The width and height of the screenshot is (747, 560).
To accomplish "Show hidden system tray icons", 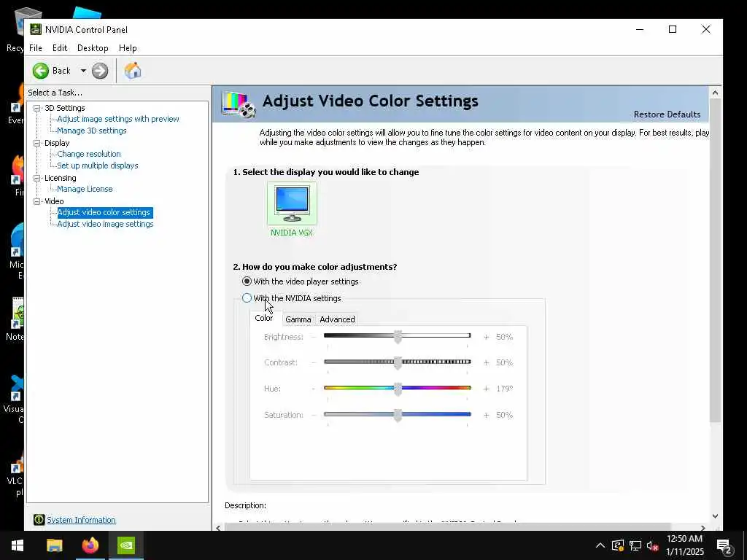I will pos(600,545).
